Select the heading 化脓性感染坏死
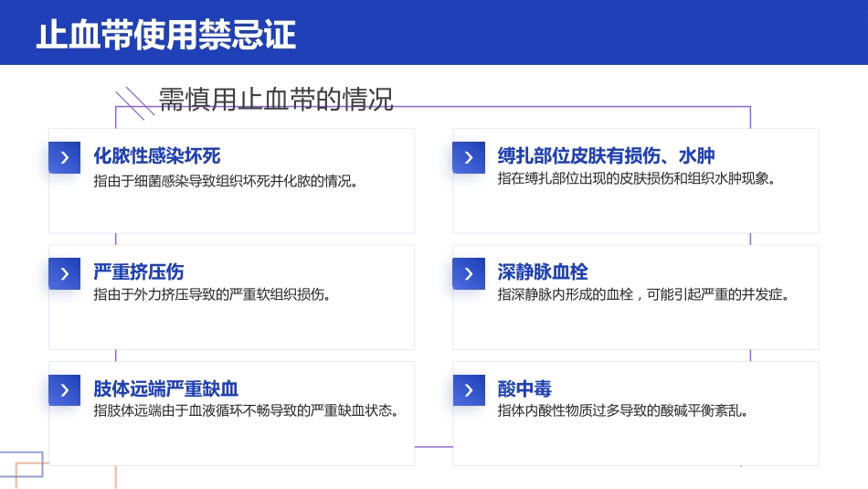Screen dimensions: 868x489 (x=156, y=155)
